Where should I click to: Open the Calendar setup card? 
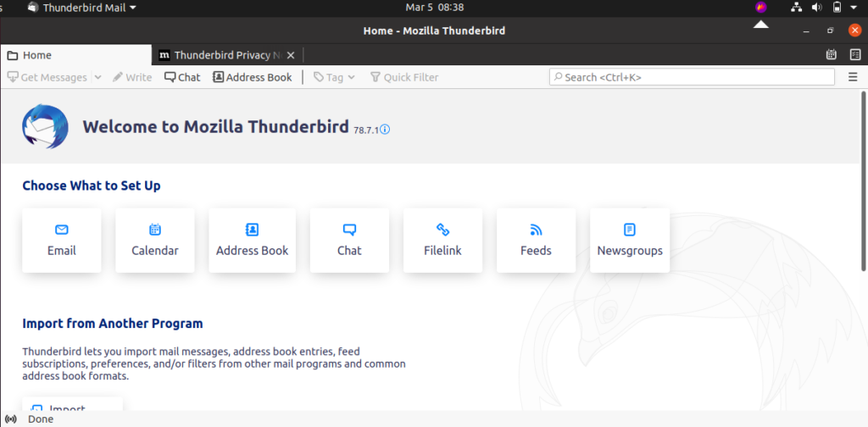click(155, 241)
